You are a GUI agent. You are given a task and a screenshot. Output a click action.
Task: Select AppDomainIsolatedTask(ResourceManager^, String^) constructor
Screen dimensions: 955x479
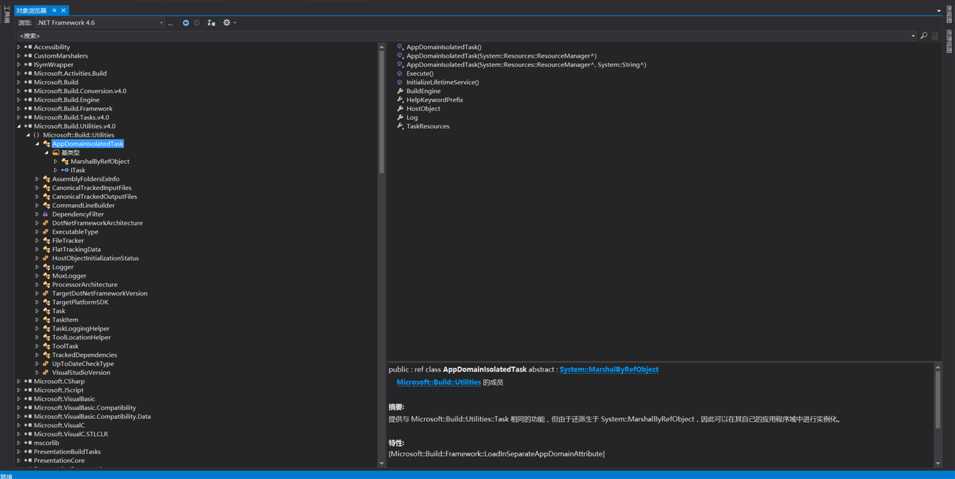point(526,65)
